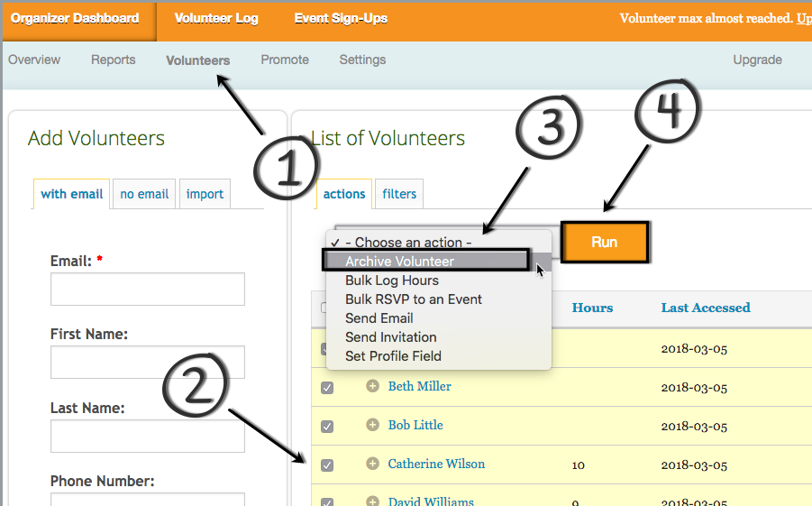Expand David Williams' row plus icon

(372, 501)
